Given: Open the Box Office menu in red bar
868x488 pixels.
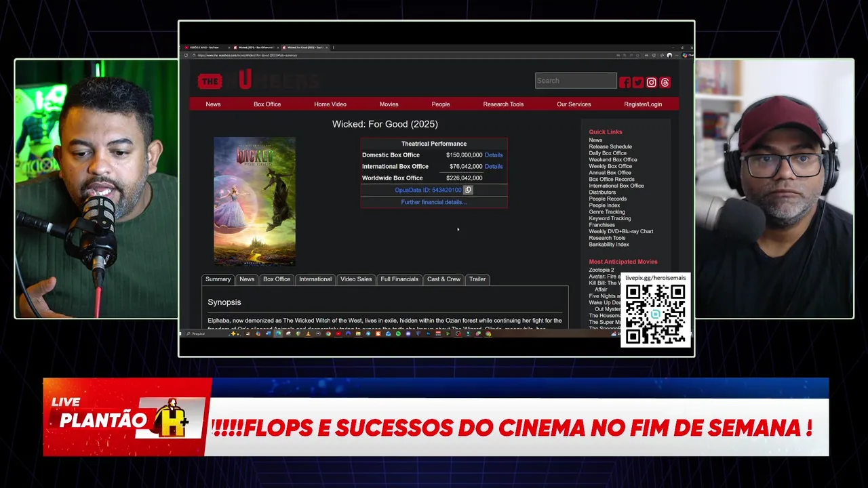Looking at the screenshot, I should (x=267, y=104).
